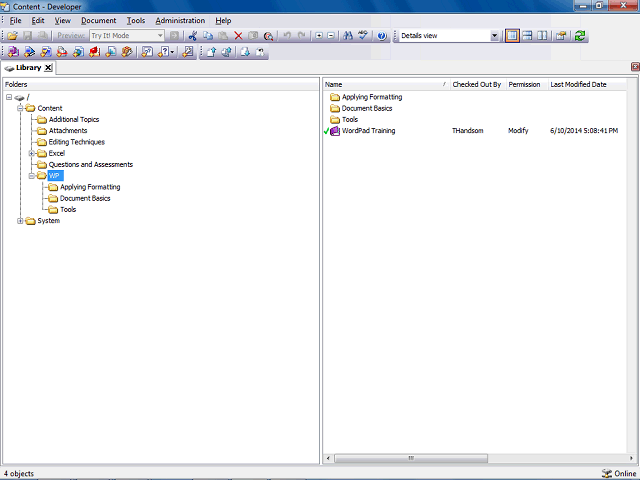Sort by Last Modified Date column header

[x=587, y=84]
